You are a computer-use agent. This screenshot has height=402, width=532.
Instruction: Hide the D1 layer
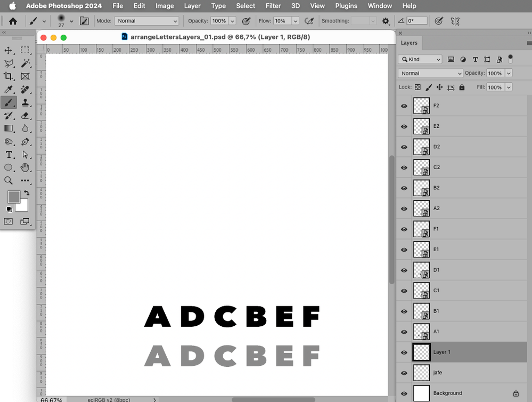pyautogui.click(x=404, y=270)
